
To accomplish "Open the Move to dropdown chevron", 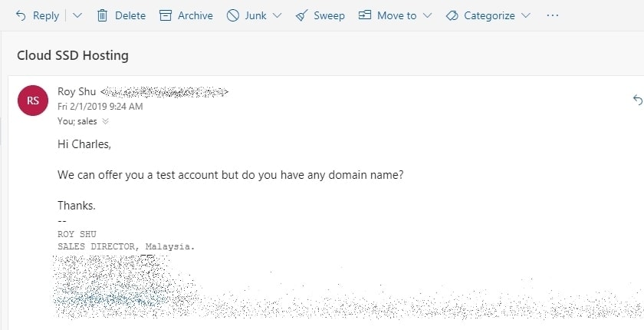I will click(427, 15).
